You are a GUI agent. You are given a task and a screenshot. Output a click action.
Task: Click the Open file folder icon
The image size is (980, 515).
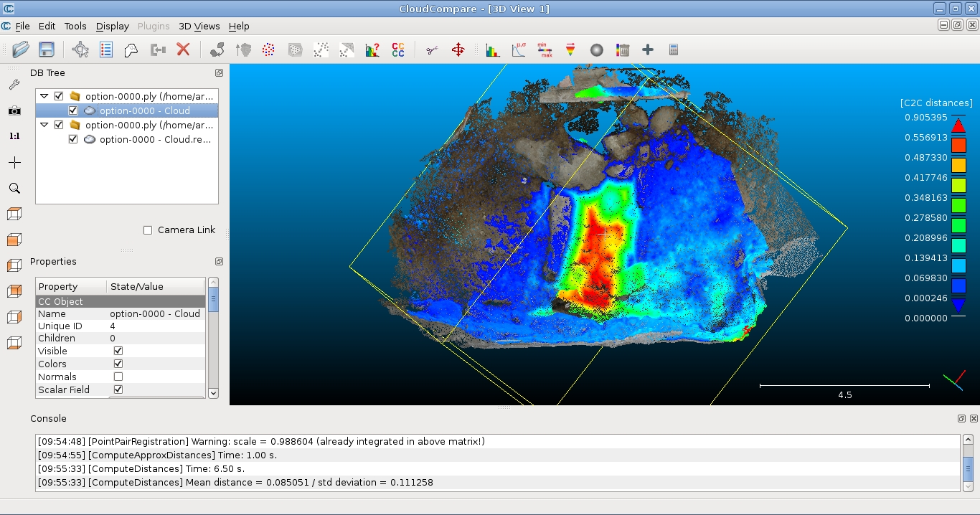click(x=21, y=49)
